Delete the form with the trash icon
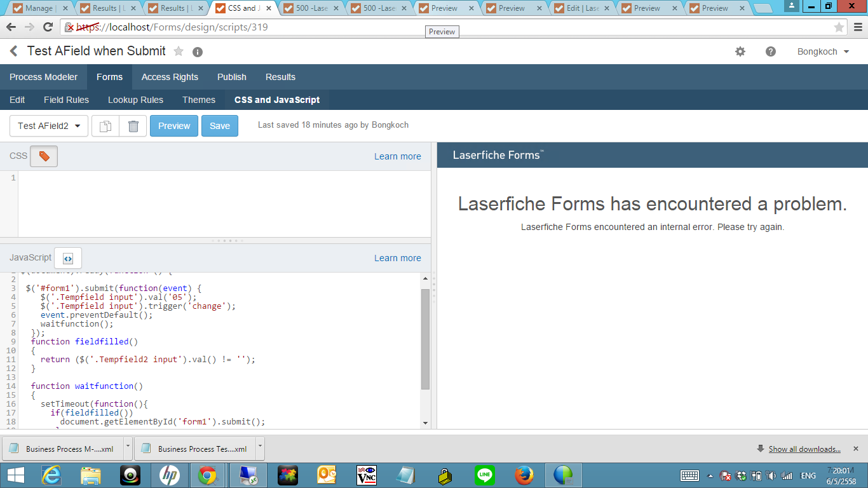The height and width of the screenshot is (488, 868). [133, 126]
